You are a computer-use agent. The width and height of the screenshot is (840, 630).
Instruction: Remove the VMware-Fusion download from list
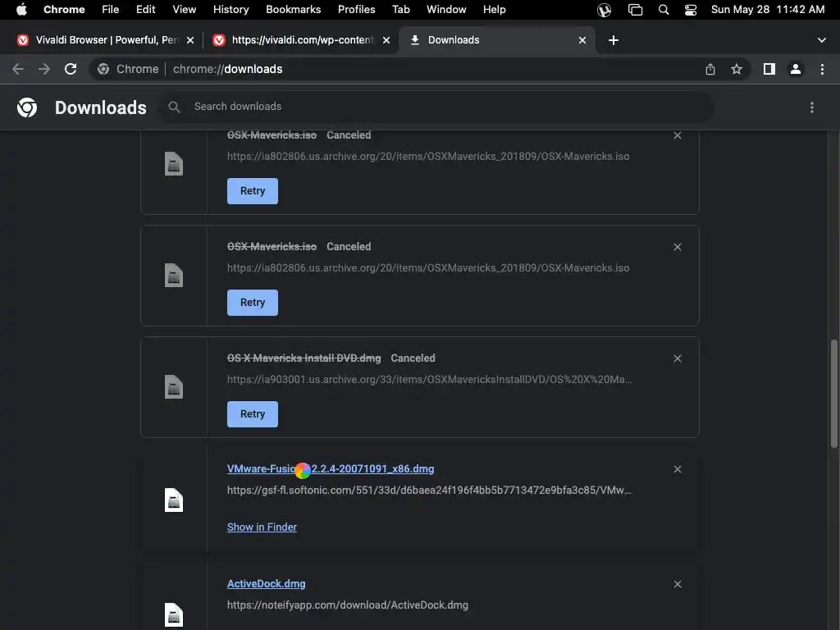point(678,469)
